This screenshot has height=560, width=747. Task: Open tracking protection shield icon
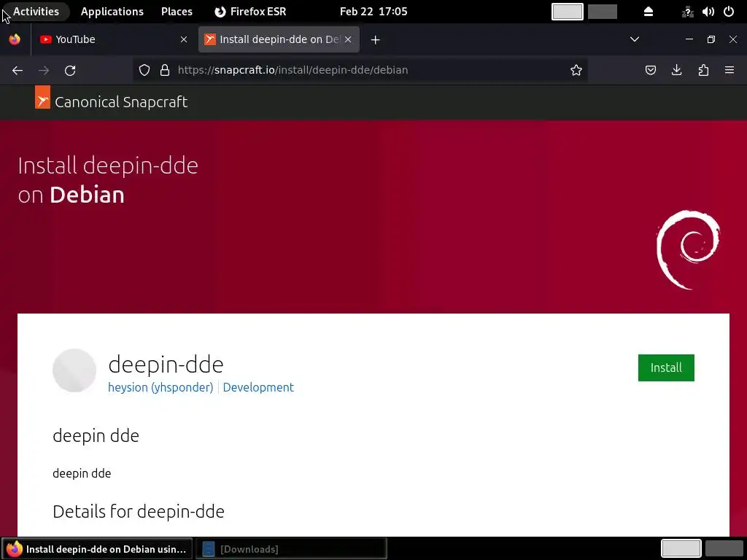tap(144, 71)
